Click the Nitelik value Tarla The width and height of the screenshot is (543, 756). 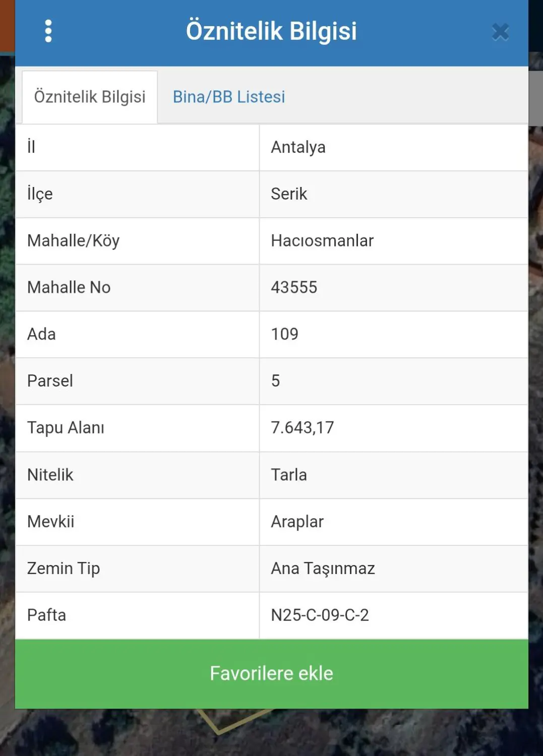[x=289, y=475]
